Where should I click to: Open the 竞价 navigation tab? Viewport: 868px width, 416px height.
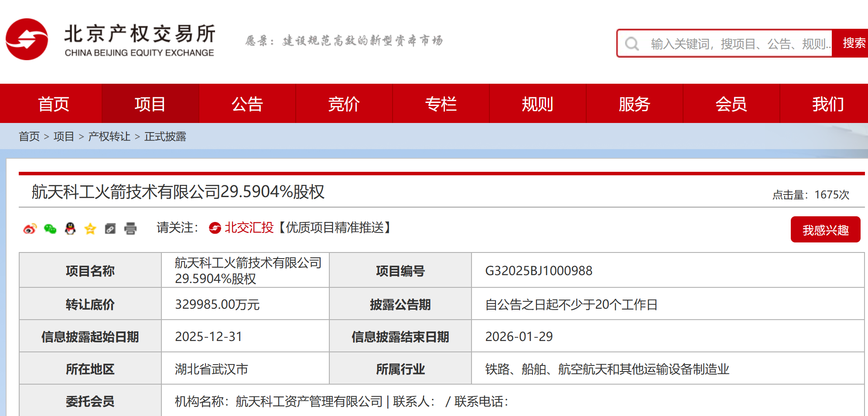pyautogui.click(x=344, y=104)
